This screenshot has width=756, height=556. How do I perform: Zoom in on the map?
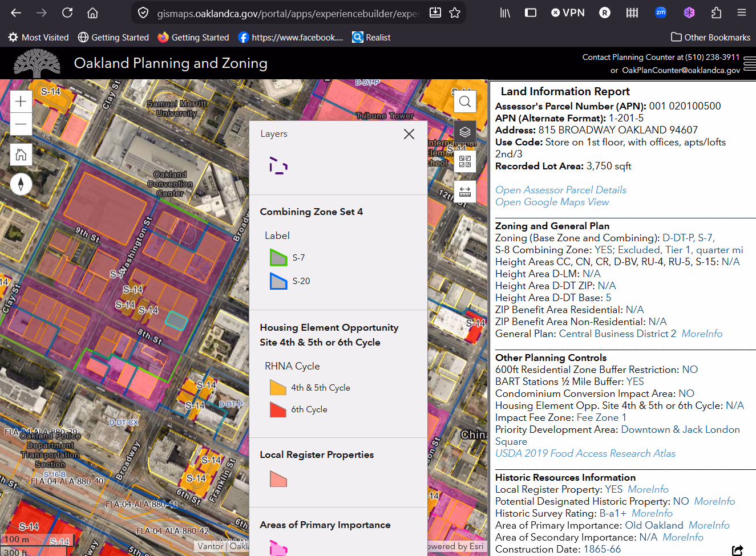tap(21, 102)
